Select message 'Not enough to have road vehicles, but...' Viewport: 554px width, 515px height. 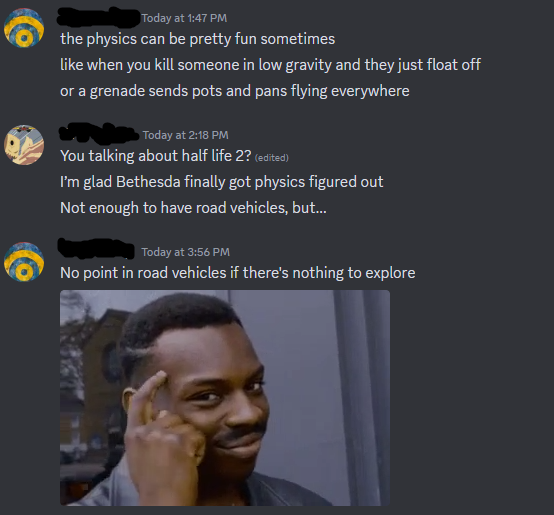coord(193,208)
